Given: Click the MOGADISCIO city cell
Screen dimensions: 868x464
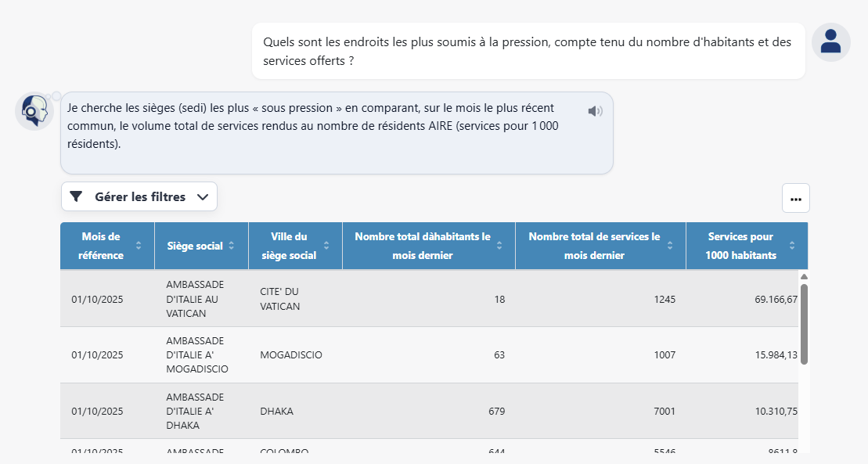Looking at the screenshot, I should 291,355.
